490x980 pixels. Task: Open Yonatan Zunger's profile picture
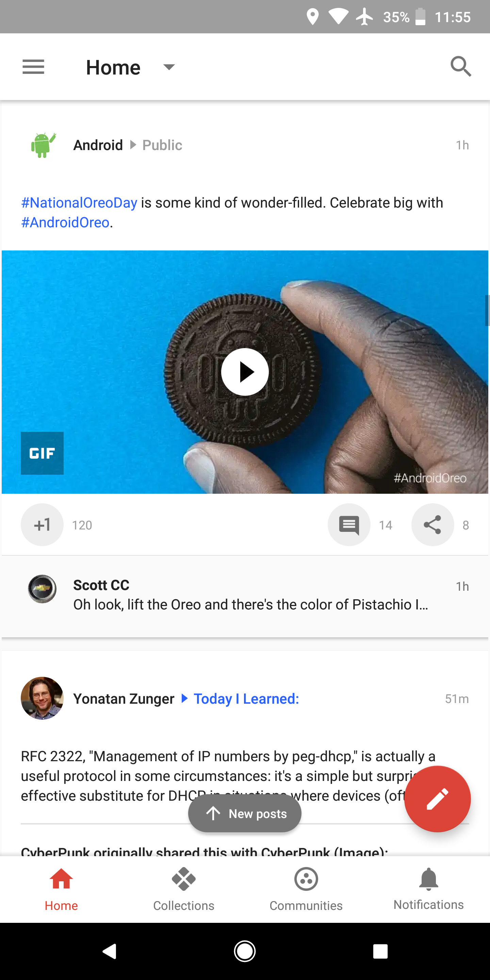coord(42,699)
